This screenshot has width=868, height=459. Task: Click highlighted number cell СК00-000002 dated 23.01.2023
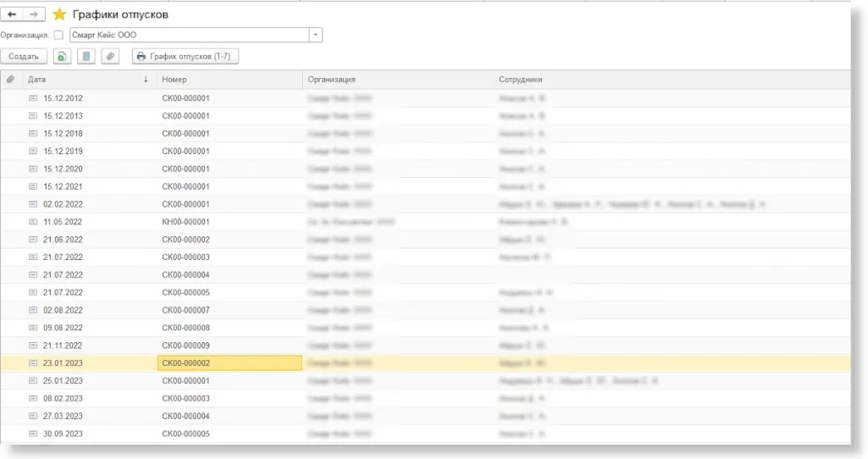coord(229,363)
